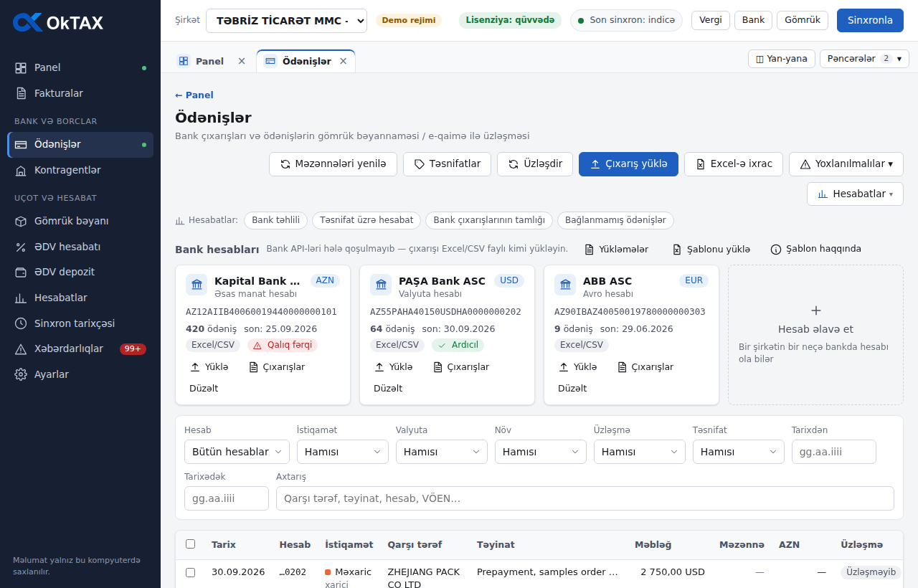This screenshot has width=918, height=588.
Task: Expand the Pəncərələr windows dropdown
Action: [864, 59]
